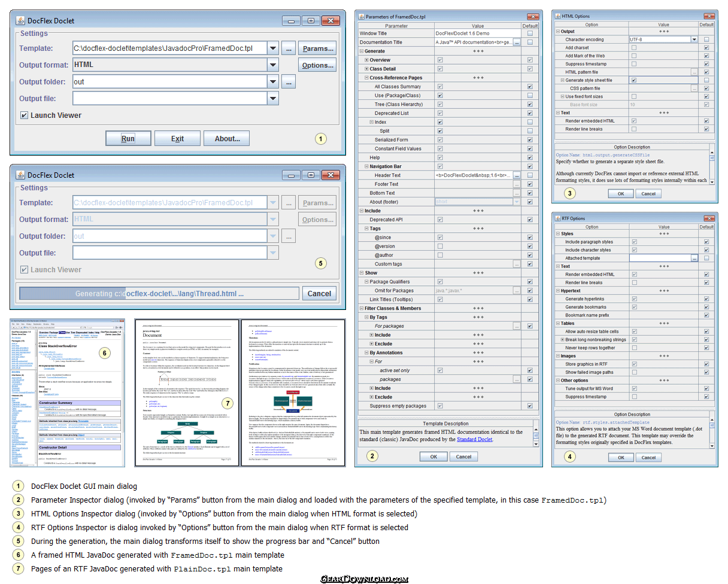Screen dimensions: 728x584
Task: Click the Run button
Action: pyautogui.click(x=128, y=138)
